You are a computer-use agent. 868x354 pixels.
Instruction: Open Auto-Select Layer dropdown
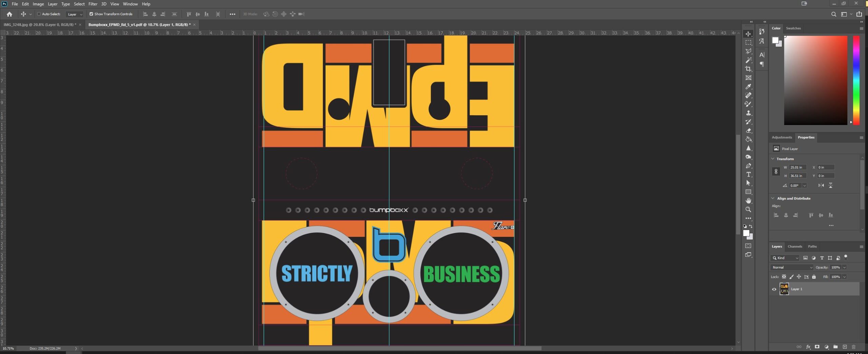click(75, 14)
